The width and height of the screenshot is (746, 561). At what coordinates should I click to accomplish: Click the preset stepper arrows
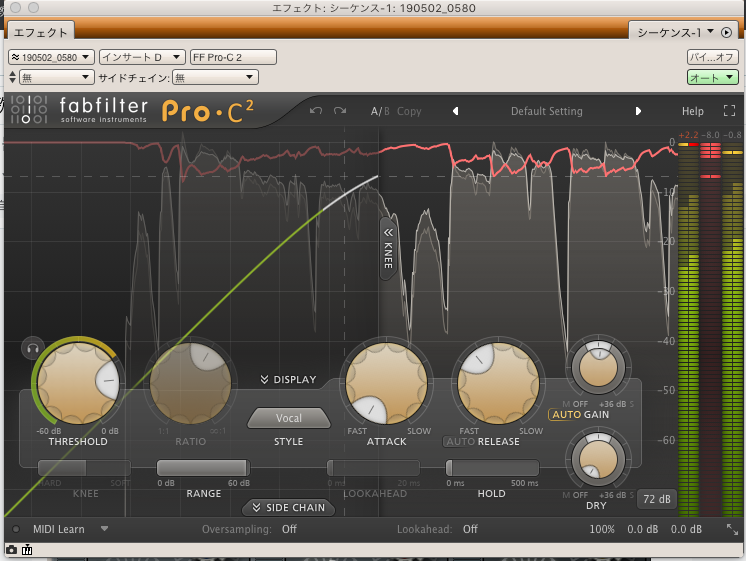(x=12, y=77)
